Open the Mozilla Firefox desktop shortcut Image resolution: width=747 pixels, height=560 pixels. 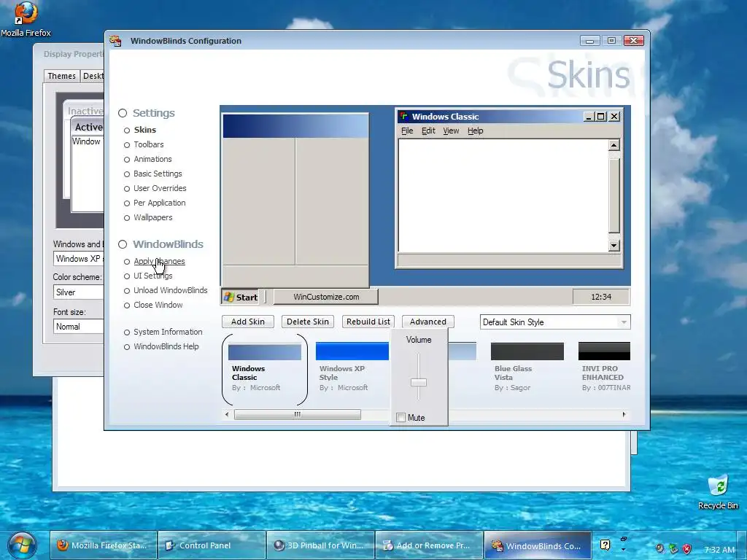point(26,19)
